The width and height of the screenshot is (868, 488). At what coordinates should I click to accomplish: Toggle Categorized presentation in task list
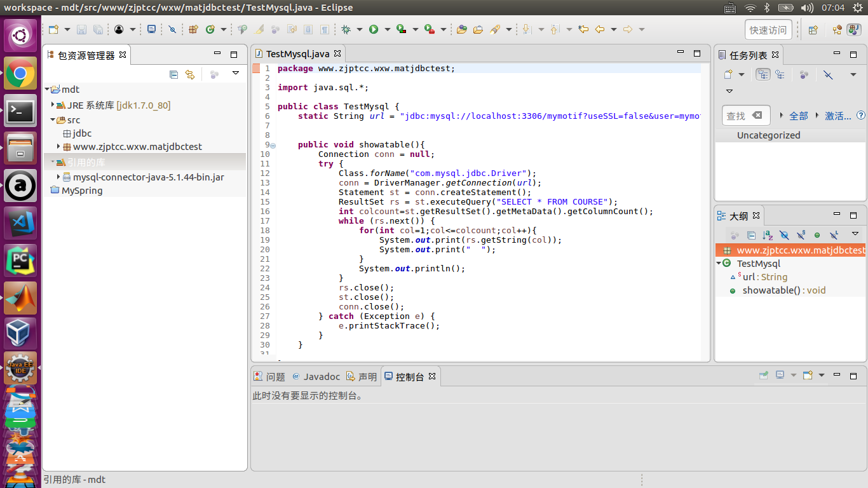pyautogui.click(x=763, y=74)
